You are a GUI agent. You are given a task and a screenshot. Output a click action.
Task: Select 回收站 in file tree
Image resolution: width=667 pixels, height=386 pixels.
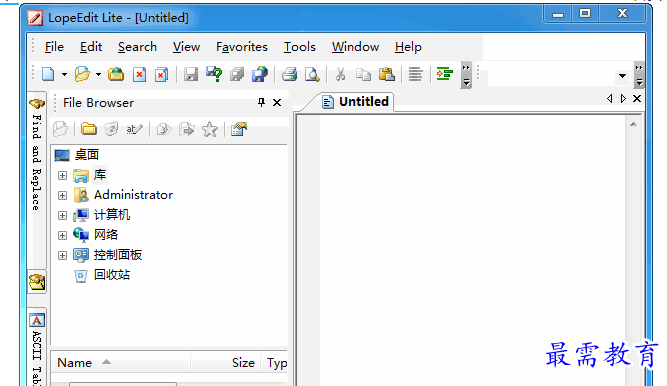click(x=112, y=274)
